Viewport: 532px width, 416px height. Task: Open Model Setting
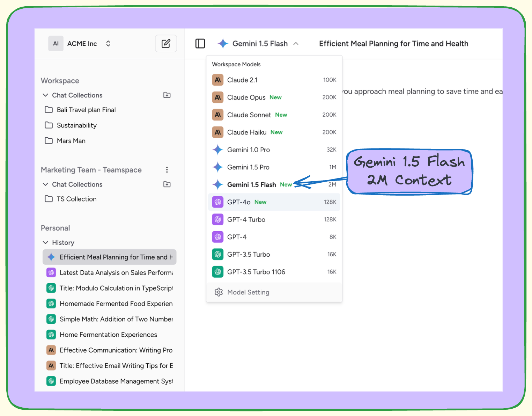tap(274, 292)
